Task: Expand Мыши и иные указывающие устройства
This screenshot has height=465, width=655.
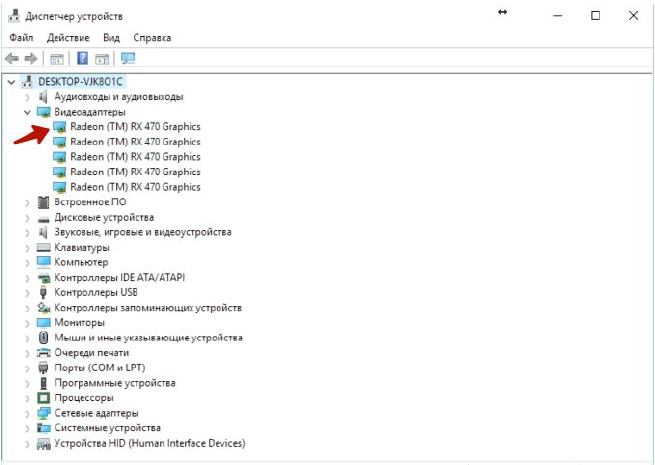Action: pos(28,338)
